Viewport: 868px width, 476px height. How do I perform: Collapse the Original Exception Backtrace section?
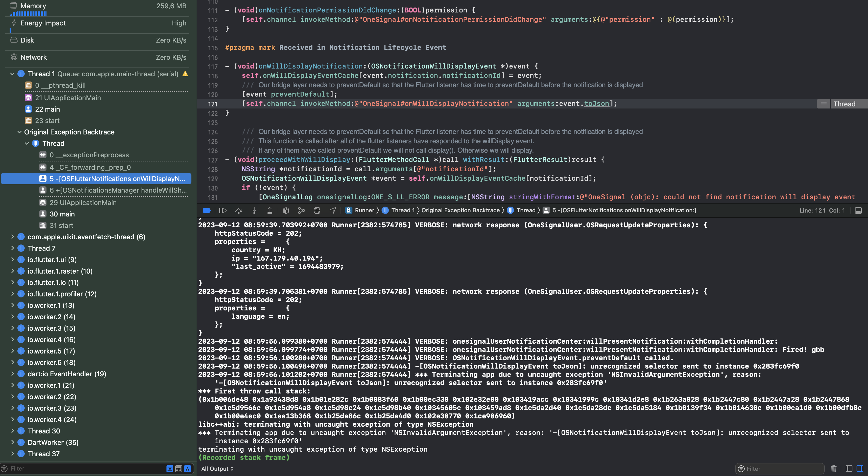pyautogui.click(x=19, y=132)
